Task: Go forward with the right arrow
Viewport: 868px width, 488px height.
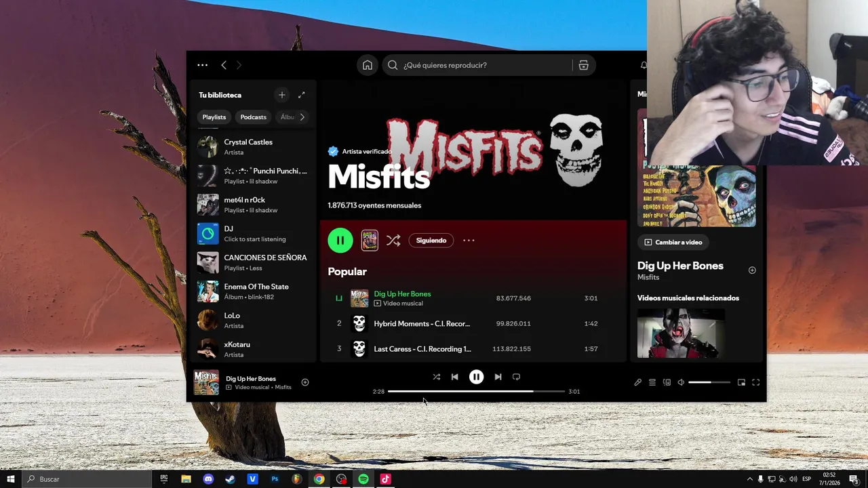Action: coord(239,65)
